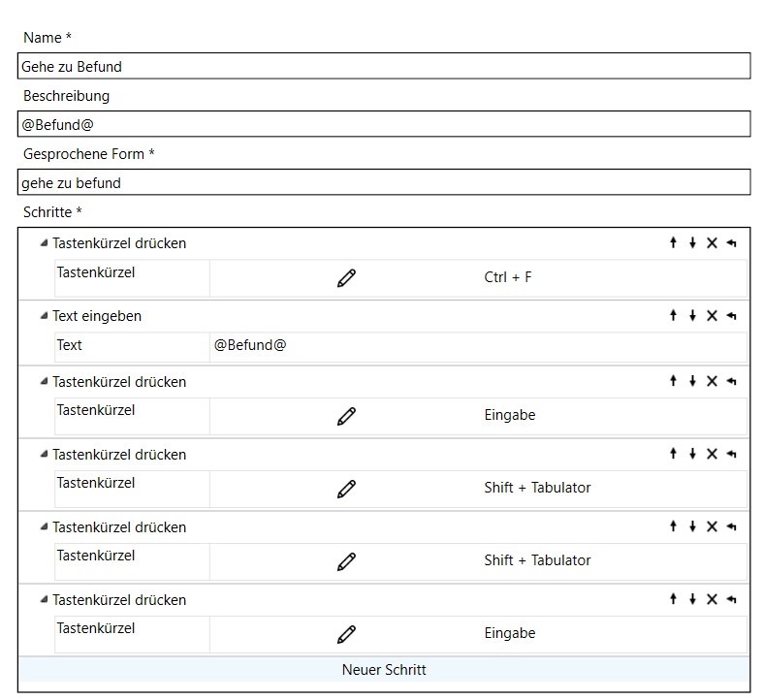Focus the Gesprochene Form input field
Image resolution: width=763 pixels, height=700 pixels.
click(384, 182)
